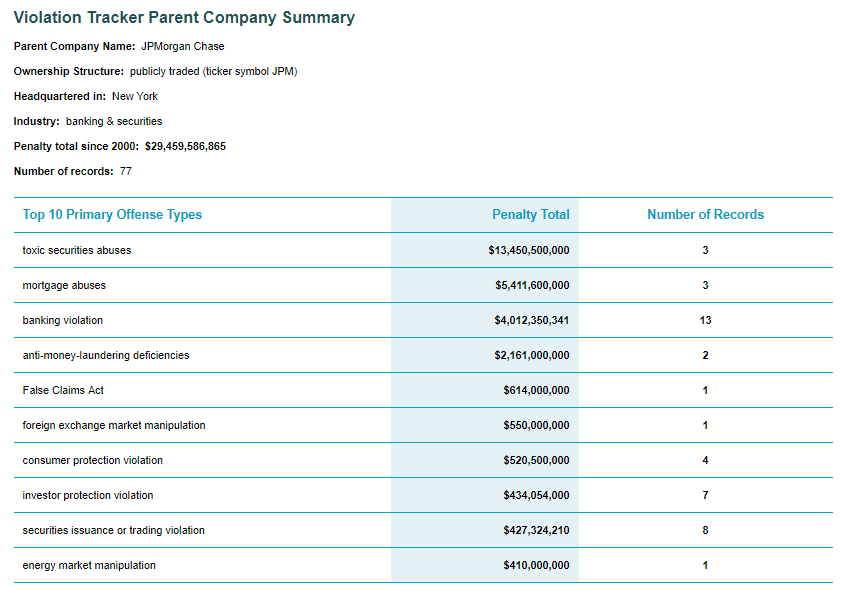Click the 'Violation Tracker Parent Company Summary' heading
848x596 pixels.
184,17
